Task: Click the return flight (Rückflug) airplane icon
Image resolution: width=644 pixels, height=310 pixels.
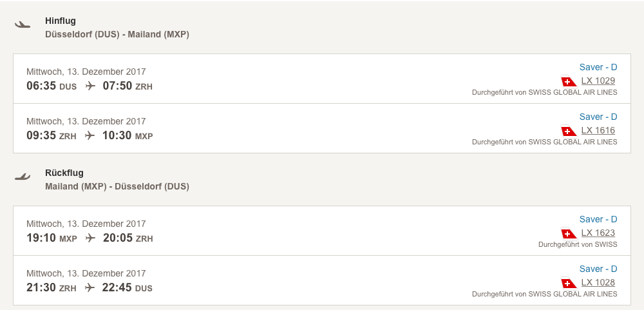Action: point(23,177)
